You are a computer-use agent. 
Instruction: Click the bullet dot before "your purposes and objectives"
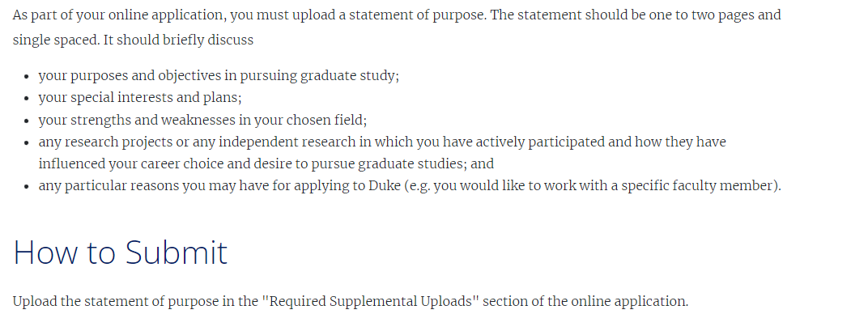point(27,76)
